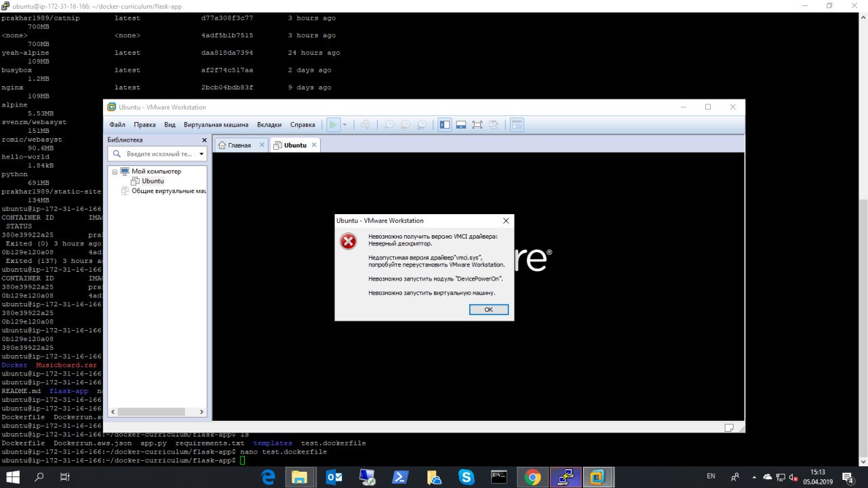The width and height of the screenshot is (868, 488).
Task: Open Skype from the taskbar
Action: coord(467,477)
